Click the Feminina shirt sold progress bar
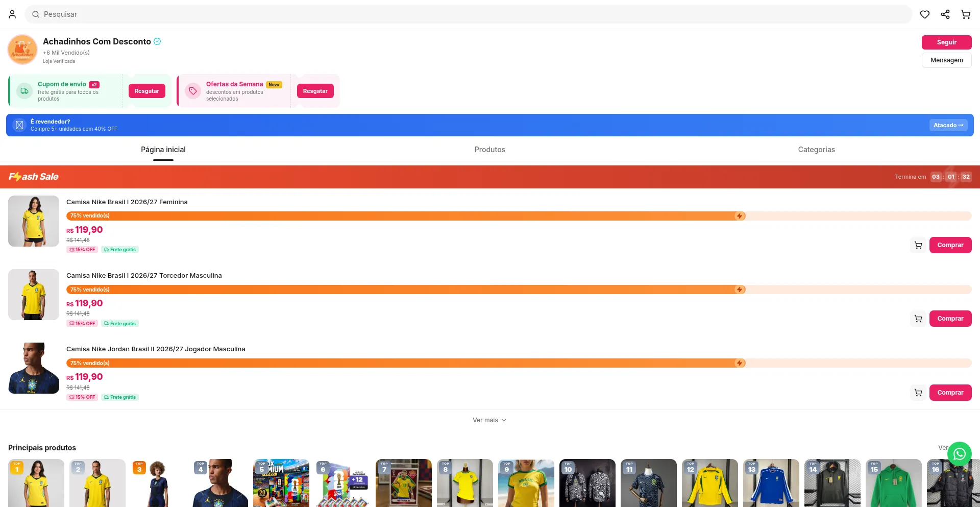The height and width of the screenshot is (507, 980). pyautogui.click(x=519, y=216)
